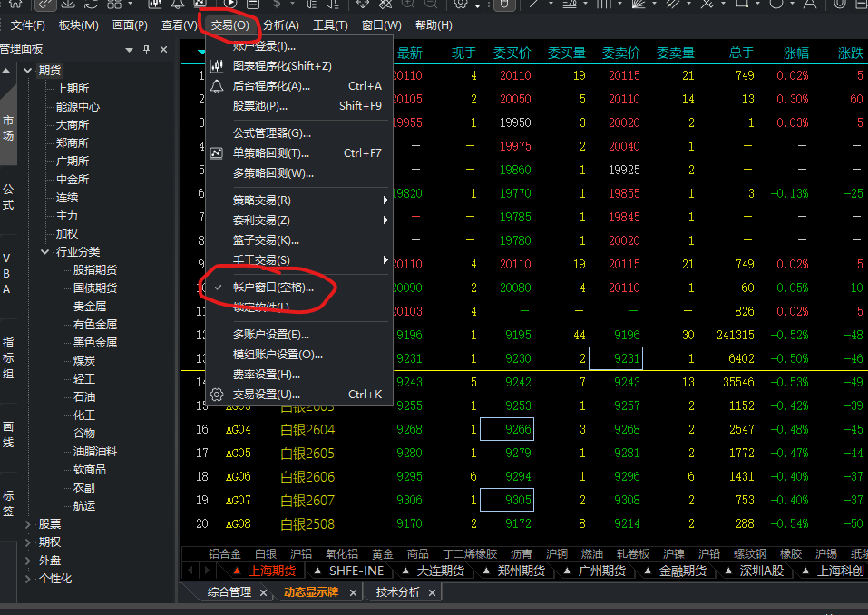The height and width of the screenshot is (615, 868).
Task: Open the 帮助(H) menu
Action: [x=434, y=25]
